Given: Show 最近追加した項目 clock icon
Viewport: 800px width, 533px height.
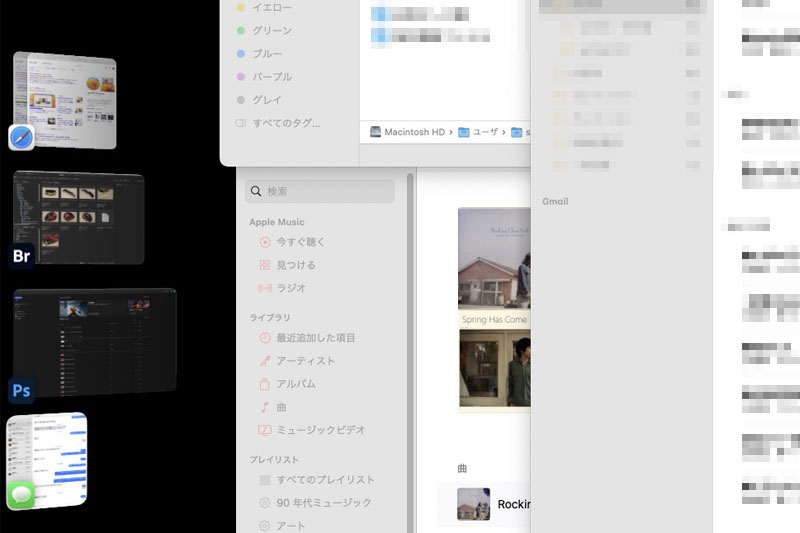Looking at the screenshot, I should point(265,338).
